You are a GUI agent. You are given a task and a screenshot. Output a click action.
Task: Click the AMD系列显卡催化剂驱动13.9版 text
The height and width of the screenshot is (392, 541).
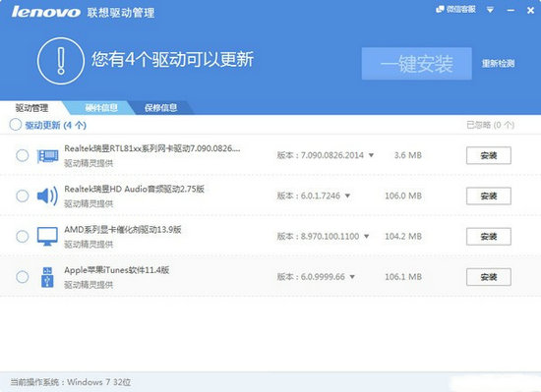(123, 230)
